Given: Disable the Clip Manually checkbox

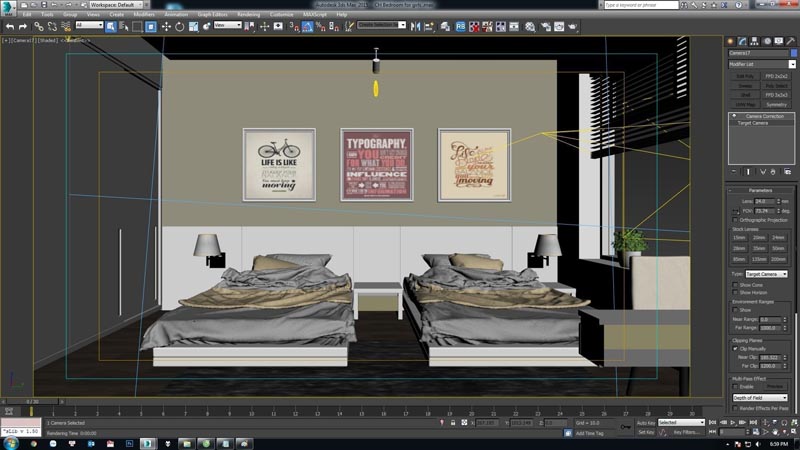Looking at the screenshot, I should tap(736, 348).
